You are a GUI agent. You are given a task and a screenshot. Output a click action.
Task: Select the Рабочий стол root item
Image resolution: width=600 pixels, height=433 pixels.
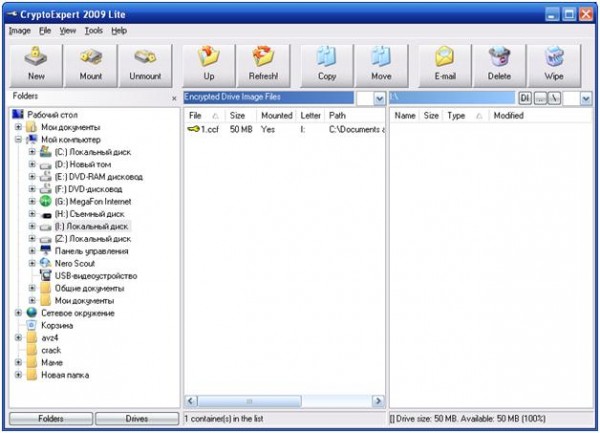(52, 114)
